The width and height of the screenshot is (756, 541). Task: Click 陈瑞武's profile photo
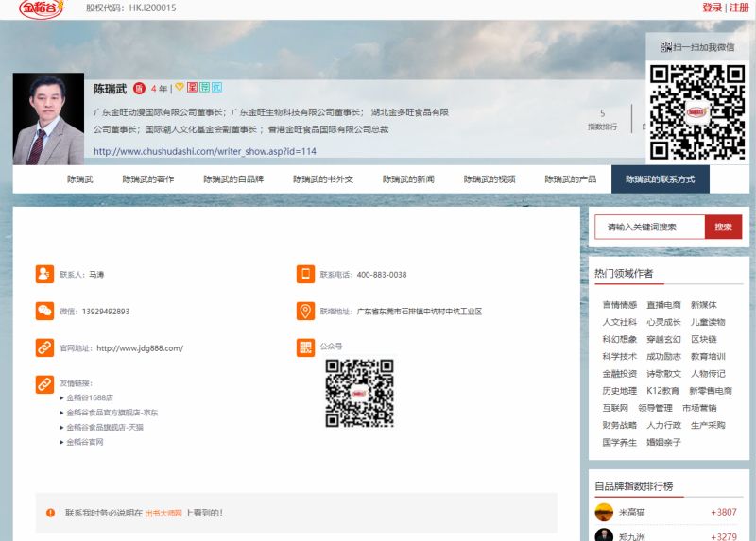pyautogui.click(x=48, y=119)
